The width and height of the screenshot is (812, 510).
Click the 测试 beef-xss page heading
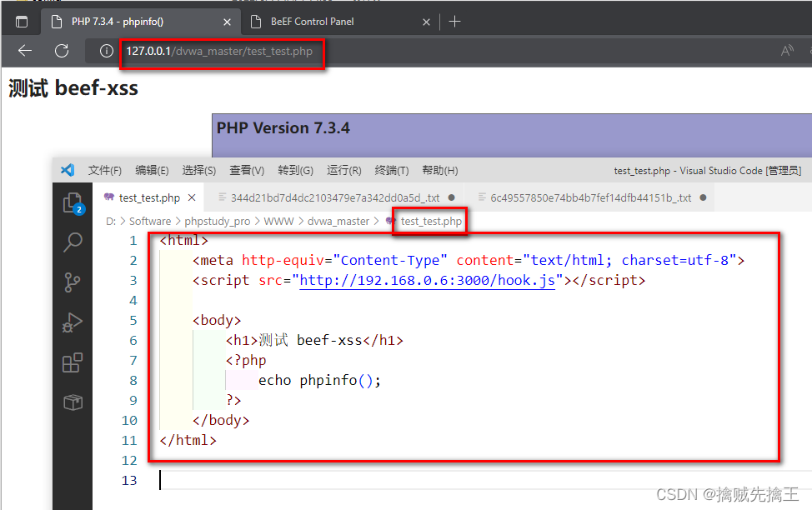tap(73, 88)
